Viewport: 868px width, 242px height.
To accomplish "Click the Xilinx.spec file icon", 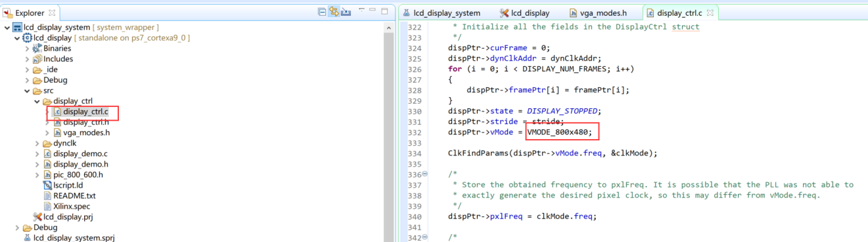I will [x=47, y=206].
